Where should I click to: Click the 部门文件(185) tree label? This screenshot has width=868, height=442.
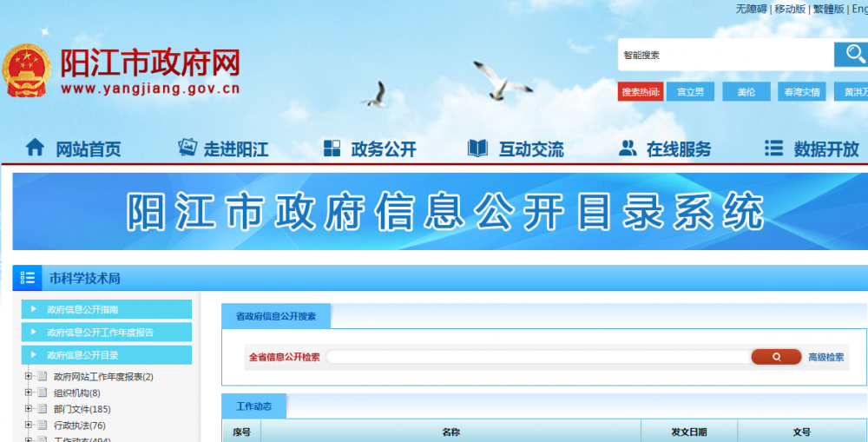point(82,409)
